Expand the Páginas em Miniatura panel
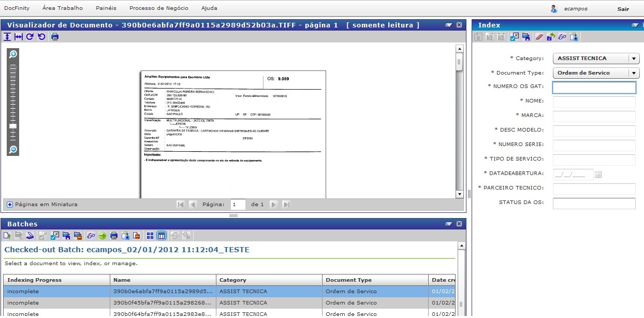The image size is (644, 318). (10, 205)
